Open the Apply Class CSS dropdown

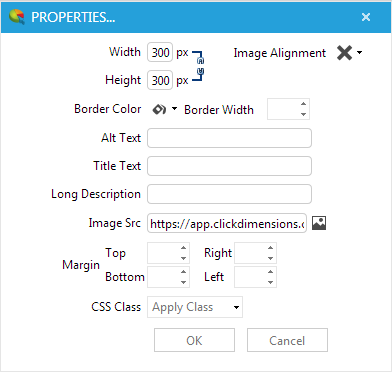click(195, 307)
